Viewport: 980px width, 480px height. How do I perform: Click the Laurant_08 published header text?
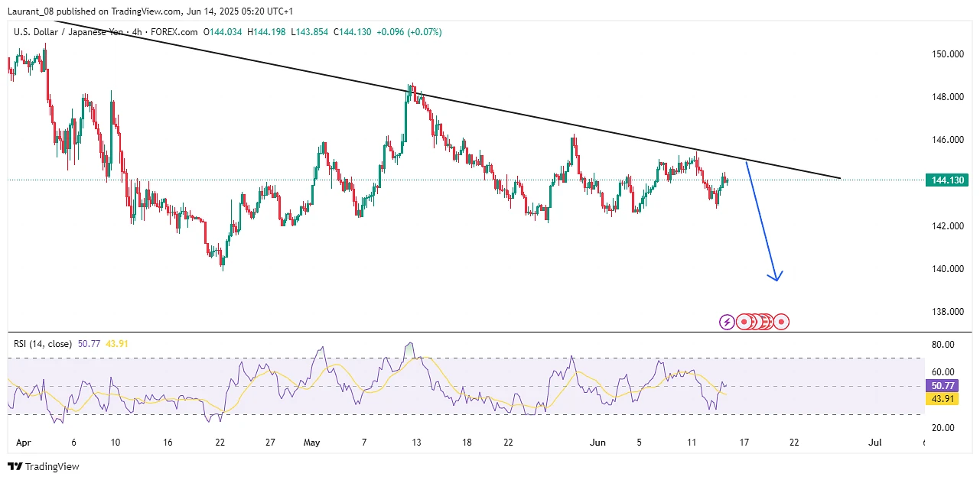pyautogui.click(x=150, y=11)
